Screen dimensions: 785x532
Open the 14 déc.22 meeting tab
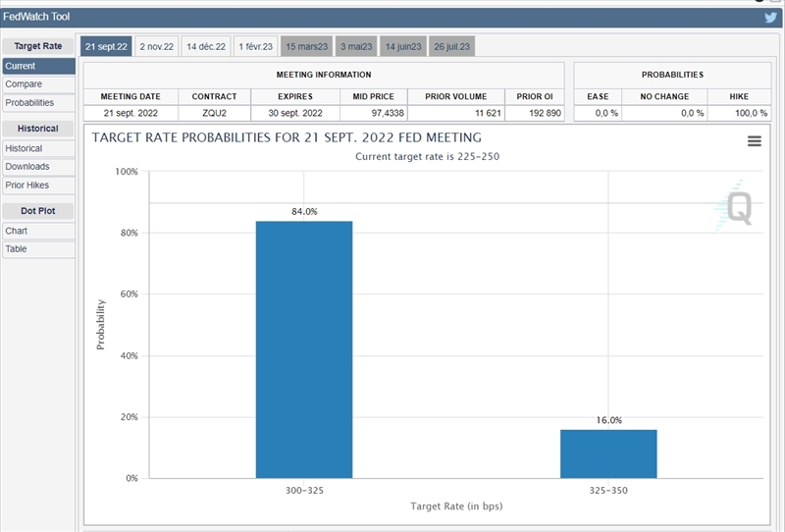point(206,46)
